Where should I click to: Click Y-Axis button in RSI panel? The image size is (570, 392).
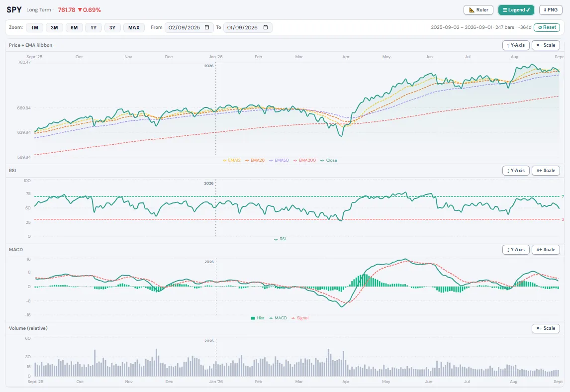tap(516, 171)
